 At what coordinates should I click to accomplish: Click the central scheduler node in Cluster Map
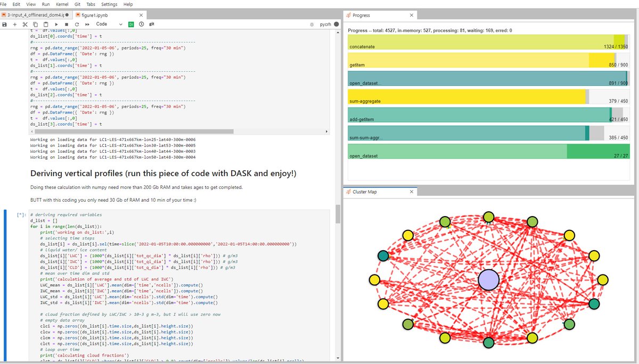coord(488,279)
